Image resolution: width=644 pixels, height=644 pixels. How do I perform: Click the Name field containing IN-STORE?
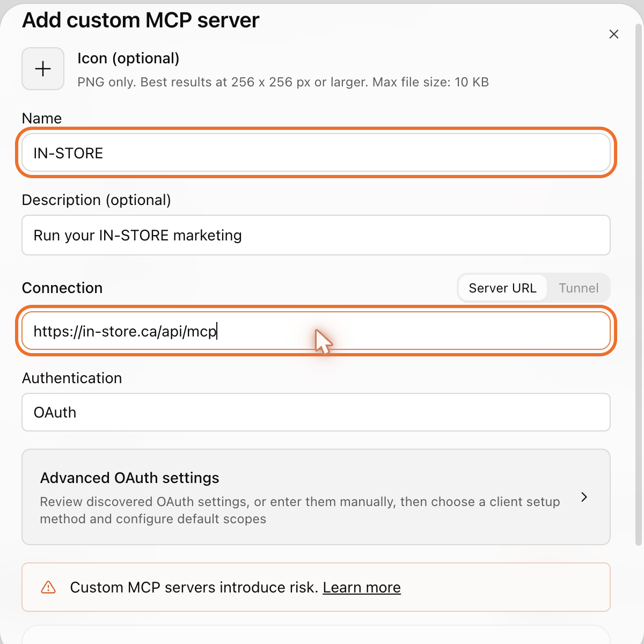[316, 153]
